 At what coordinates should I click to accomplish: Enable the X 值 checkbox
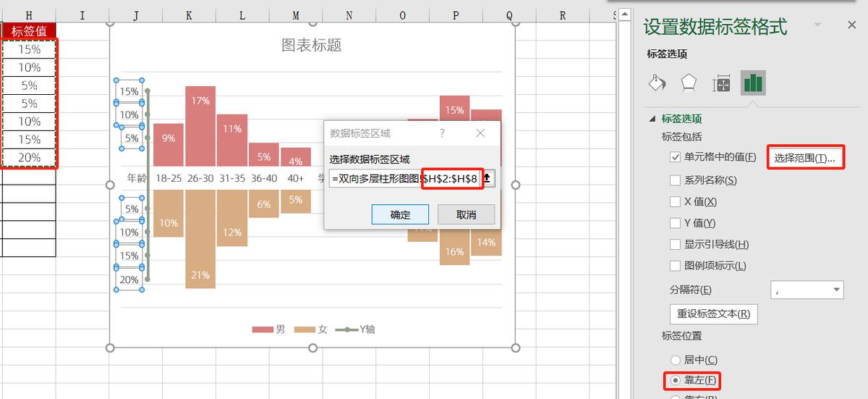tap(675, 202)
